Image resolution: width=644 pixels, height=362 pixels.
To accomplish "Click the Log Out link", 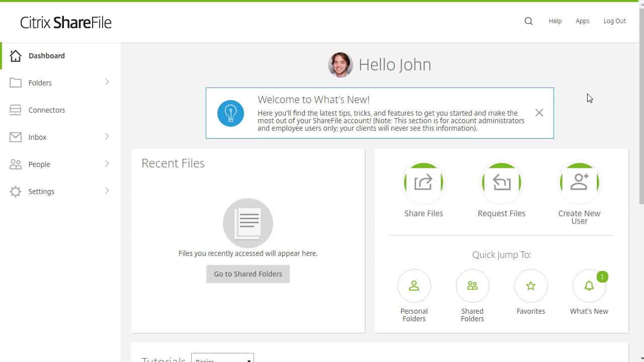I will (x=615, y=21).
